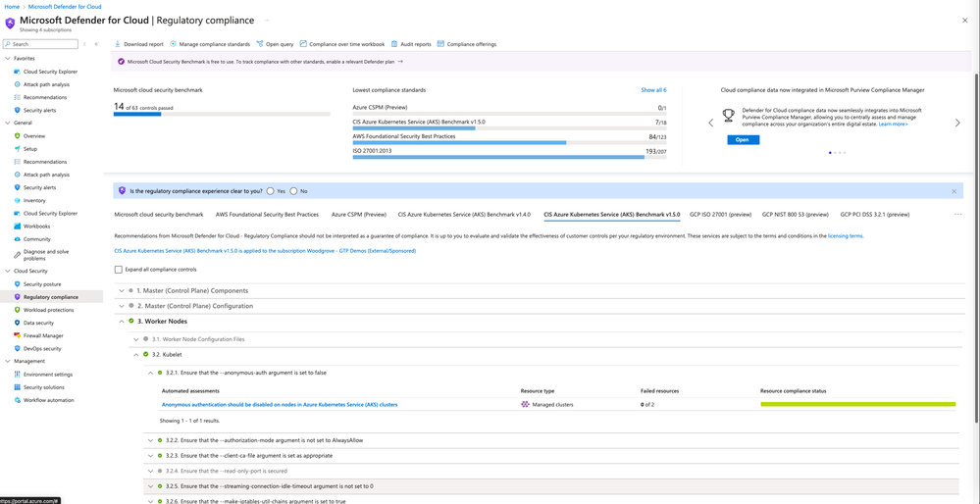Switch to AWS Foundational Security Best Practices tab
This screenshot has width=980, height=504.
(x=268, y=214)
